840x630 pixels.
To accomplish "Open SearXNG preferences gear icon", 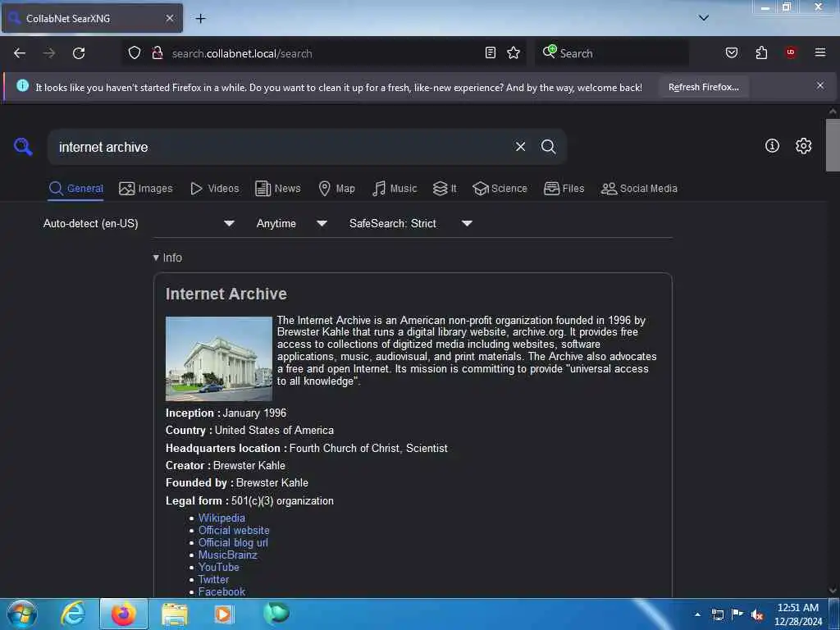I will (x=803, y=146).
